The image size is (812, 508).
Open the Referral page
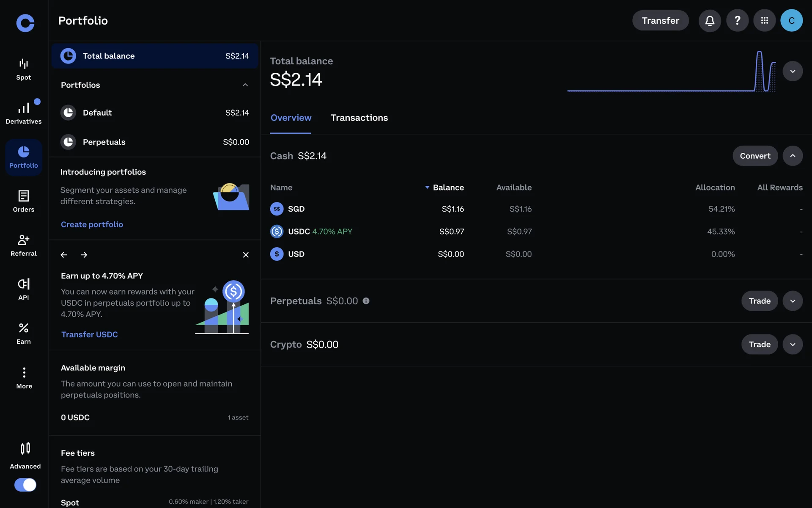(24, 245)
